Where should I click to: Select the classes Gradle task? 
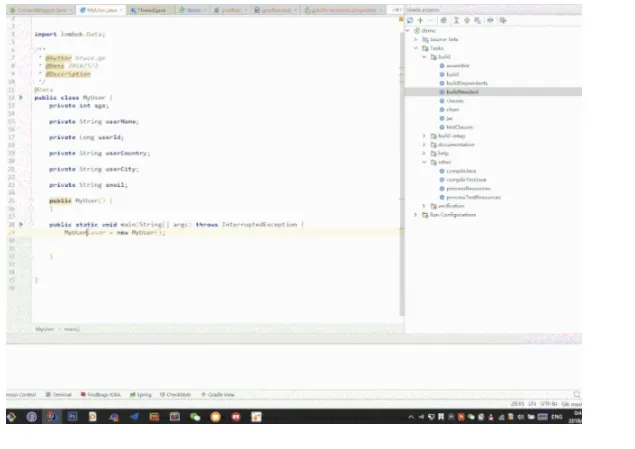[455, 101]
